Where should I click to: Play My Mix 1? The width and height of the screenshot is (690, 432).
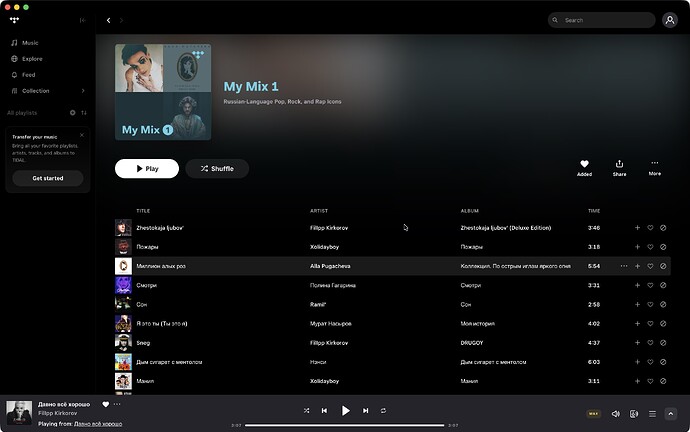(147, 168)
